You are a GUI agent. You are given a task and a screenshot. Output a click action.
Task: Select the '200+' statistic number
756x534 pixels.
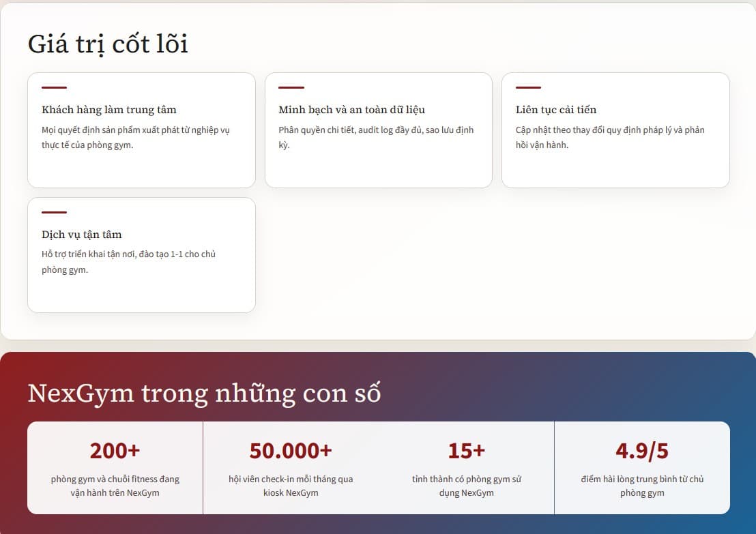tap(115, 451)
